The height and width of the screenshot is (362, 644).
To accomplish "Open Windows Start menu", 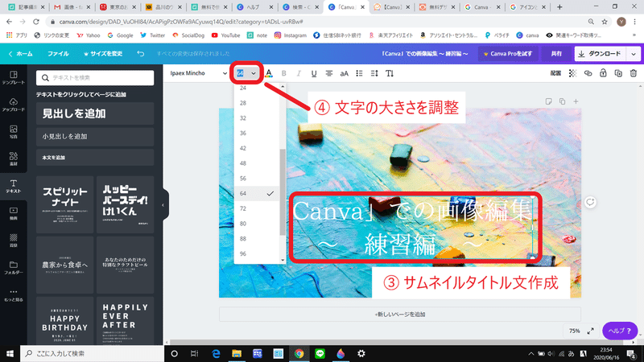I will (10, 353).
